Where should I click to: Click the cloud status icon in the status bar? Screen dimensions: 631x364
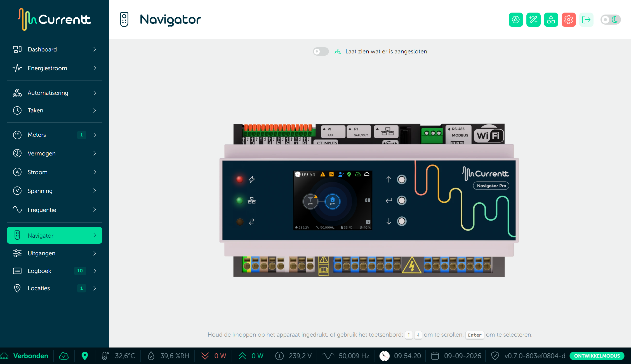point(64,356)
